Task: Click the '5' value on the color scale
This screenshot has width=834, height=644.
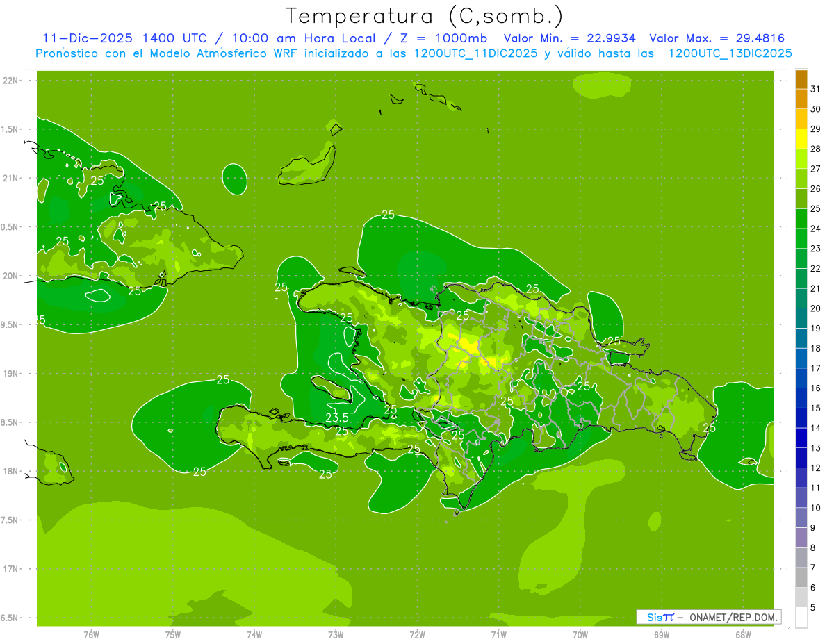Action: click(813, 608)
